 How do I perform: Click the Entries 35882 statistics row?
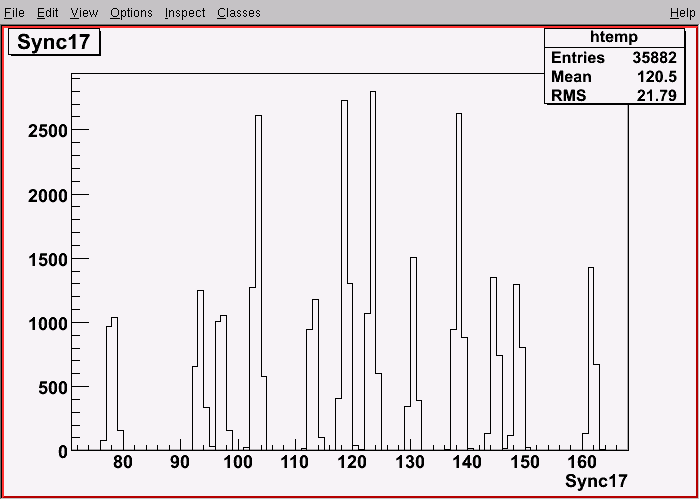coord(614,58)
